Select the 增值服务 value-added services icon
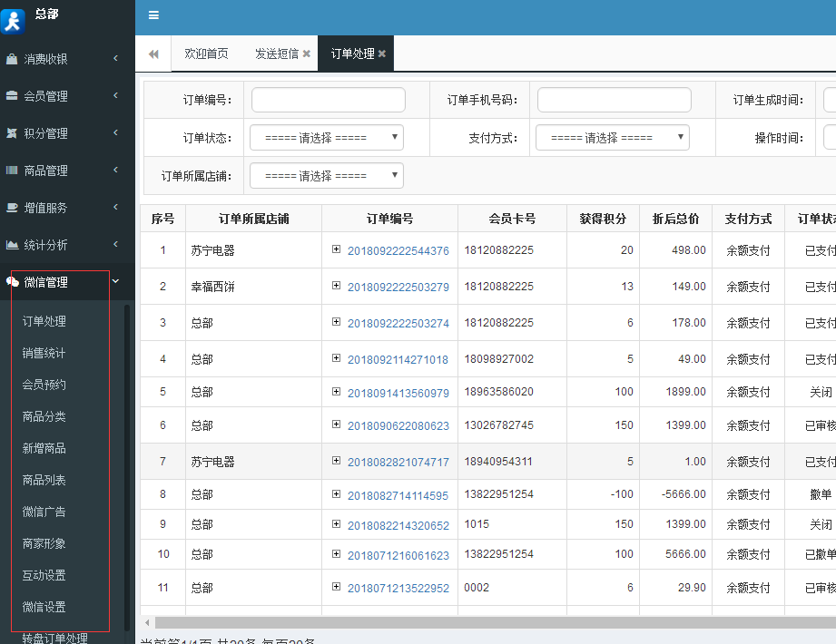This screenshot has height=644, width=836. 12,207
